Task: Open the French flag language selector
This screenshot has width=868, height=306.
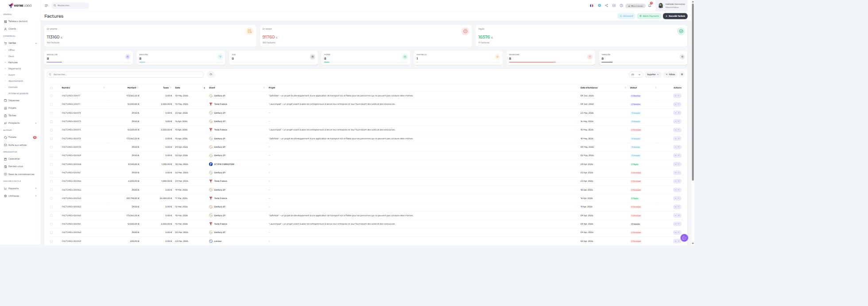Action: tap(591, 6)
